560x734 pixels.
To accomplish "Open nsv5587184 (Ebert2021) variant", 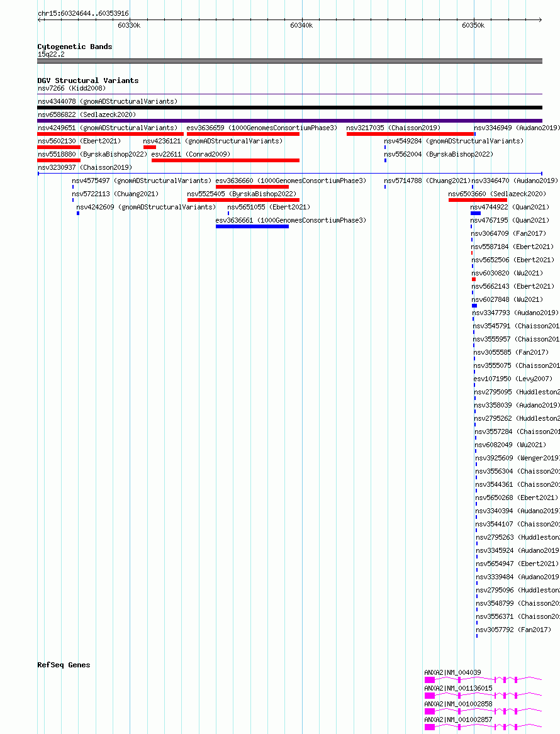I will point(513,247).
